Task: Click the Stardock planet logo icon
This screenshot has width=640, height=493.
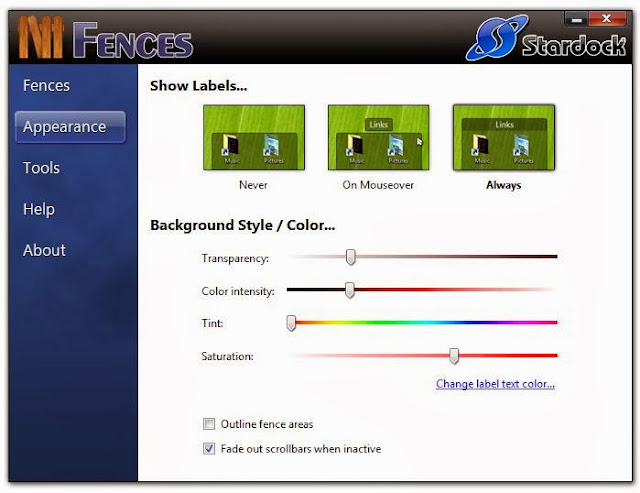Action: 495,38
